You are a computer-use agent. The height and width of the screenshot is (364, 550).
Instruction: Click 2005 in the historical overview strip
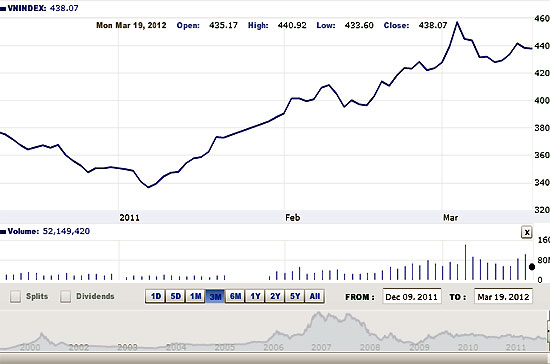[224, 347]
